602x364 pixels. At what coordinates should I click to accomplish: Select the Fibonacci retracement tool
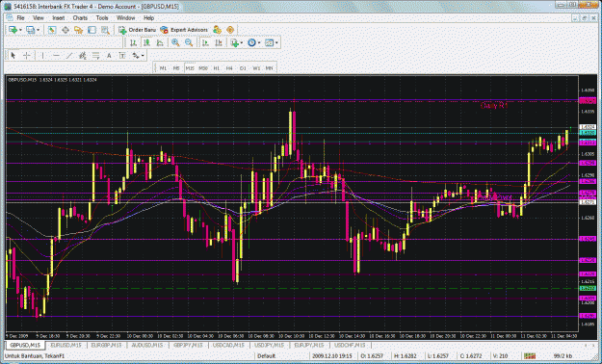click(x=95, y=56)
